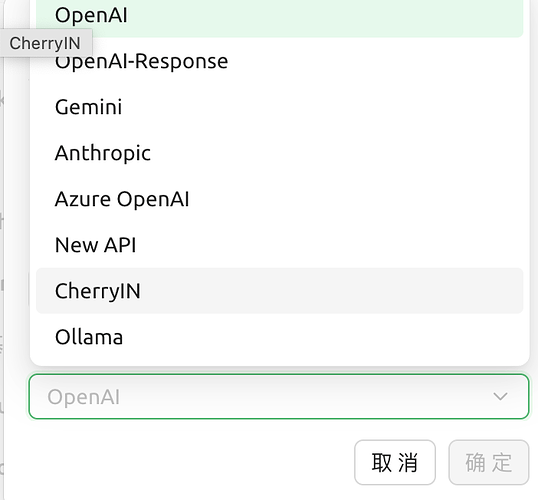Select the green-highlighted currently active provider option
The height and width of the screenshot is (500, 538).
tap(279, 16)
